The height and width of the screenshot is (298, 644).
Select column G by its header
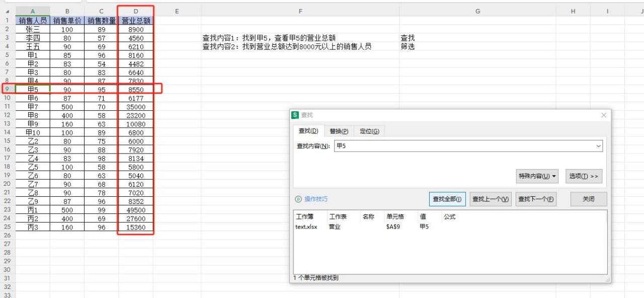477,11
